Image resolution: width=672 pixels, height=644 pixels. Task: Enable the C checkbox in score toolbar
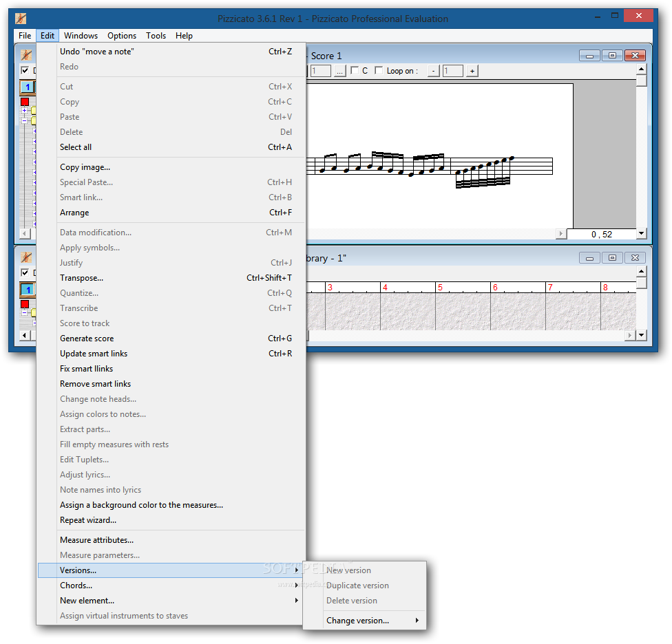point(355,70)
